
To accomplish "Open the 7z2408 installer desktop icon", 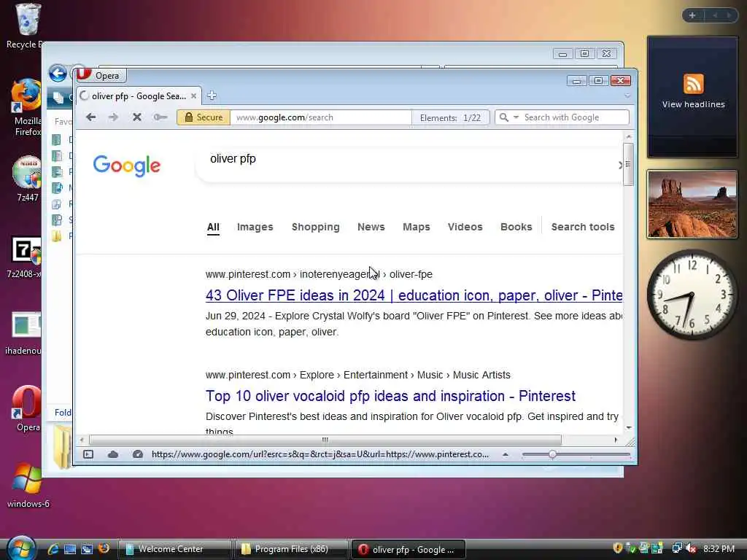I will 25,257.
